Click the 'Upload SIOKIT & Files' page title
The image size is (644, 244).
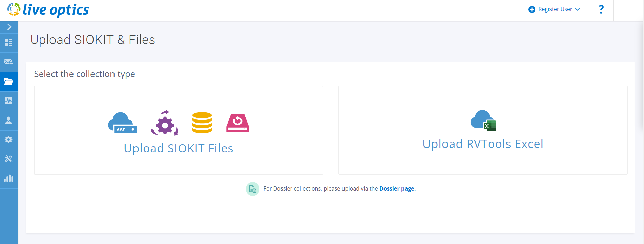click(x=93, y=40)
